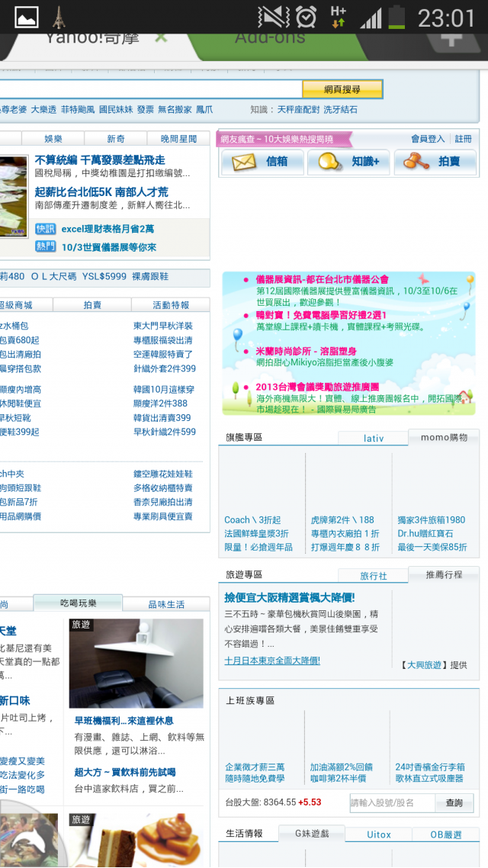Screen dimensions: 488x868
Task: Open 鏤空雕花娃娃鞋 link
Action: (x=162, y=474)
